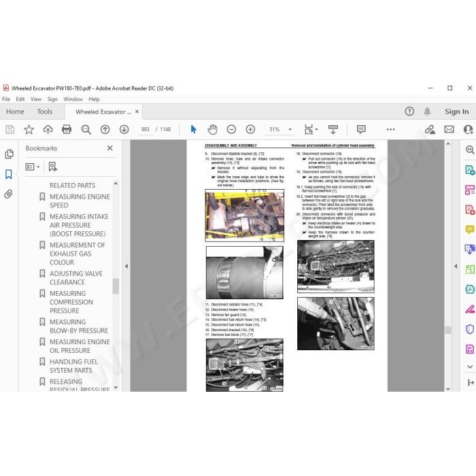Show more right pane tools chevron

(x=470, y=367)
